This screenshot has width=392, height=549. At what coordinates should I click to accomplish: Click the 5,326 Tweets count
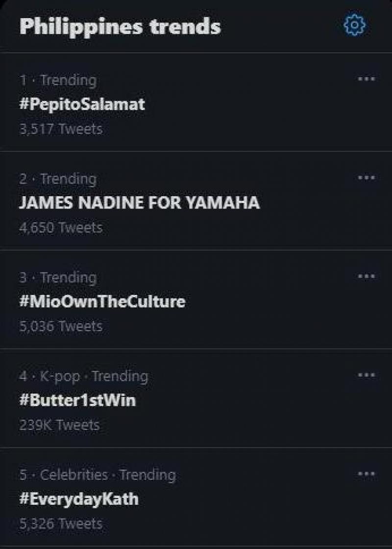tap(61, 524)
